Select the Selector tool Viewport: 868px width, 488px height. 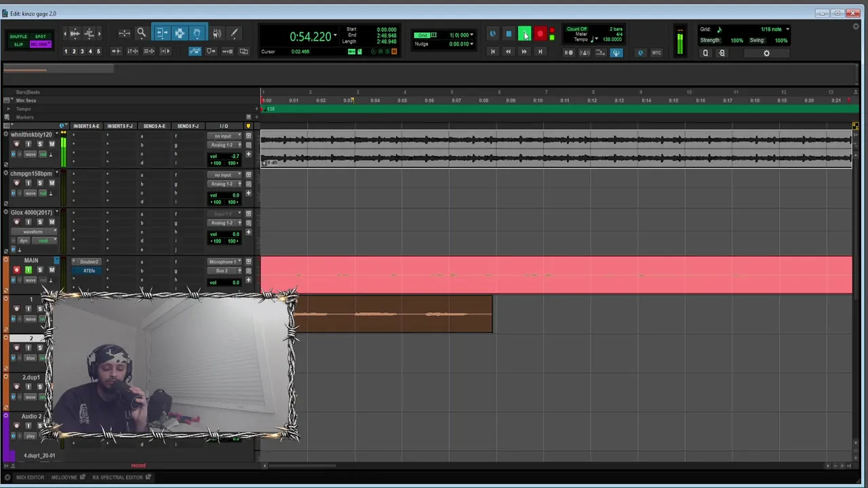180,33
